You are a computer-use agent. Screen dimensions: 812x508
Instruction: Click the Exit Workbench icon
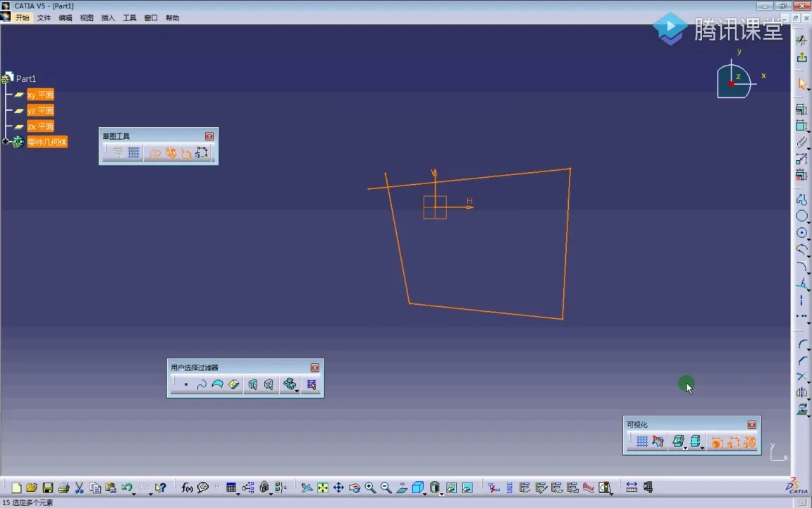pyautogui.click(x=802, y=57)
